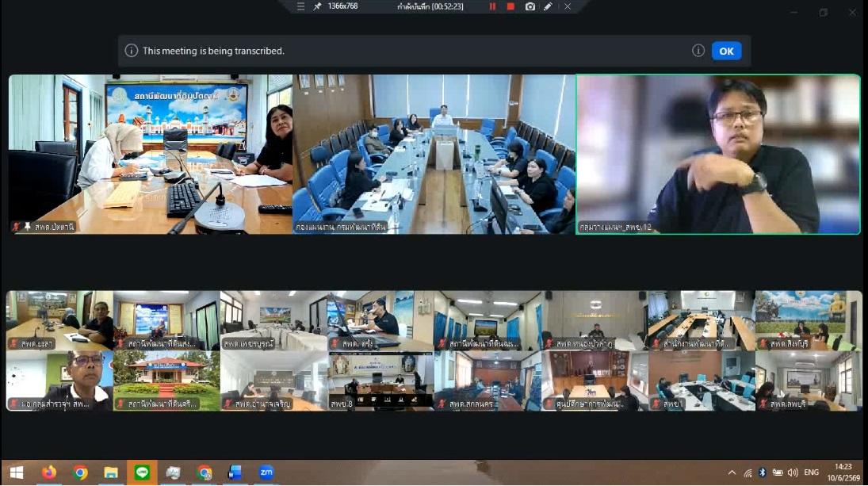The width and height of the screenshot is (868, 486).
Task: Open the volume speaker tray icon
Action: click(793, 473)
